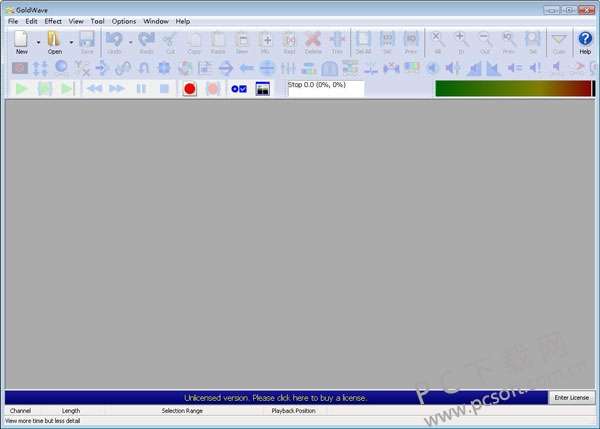Show the control visual window icon
This screenshot has width=600, height=429.
(262, 89)
